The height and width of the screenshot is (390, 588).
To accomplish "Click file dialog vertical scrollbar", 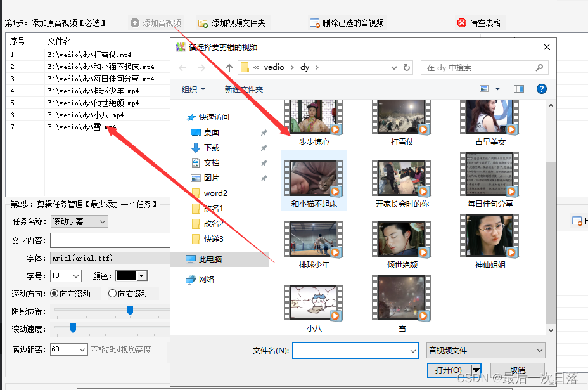I will pyautogui.click(x=551, y=242).
